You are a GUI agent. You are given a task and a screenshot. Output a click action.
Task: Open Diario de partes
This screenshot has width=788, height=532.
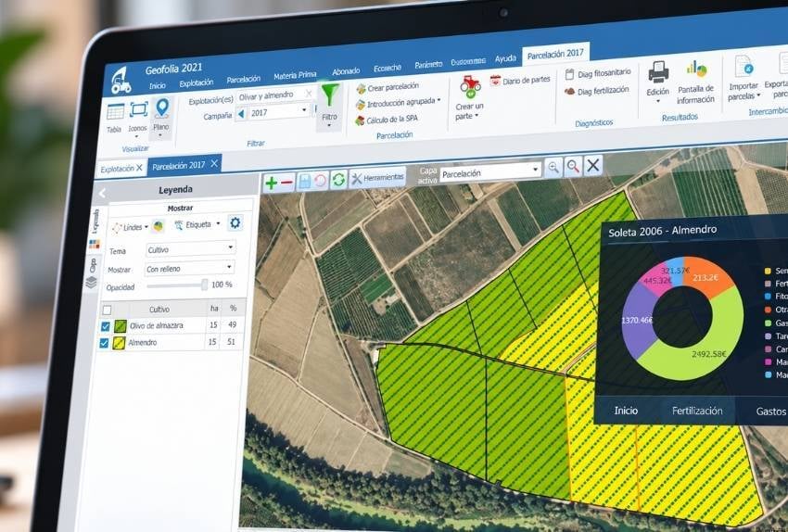pyautogui.click(x=520, y=80)
